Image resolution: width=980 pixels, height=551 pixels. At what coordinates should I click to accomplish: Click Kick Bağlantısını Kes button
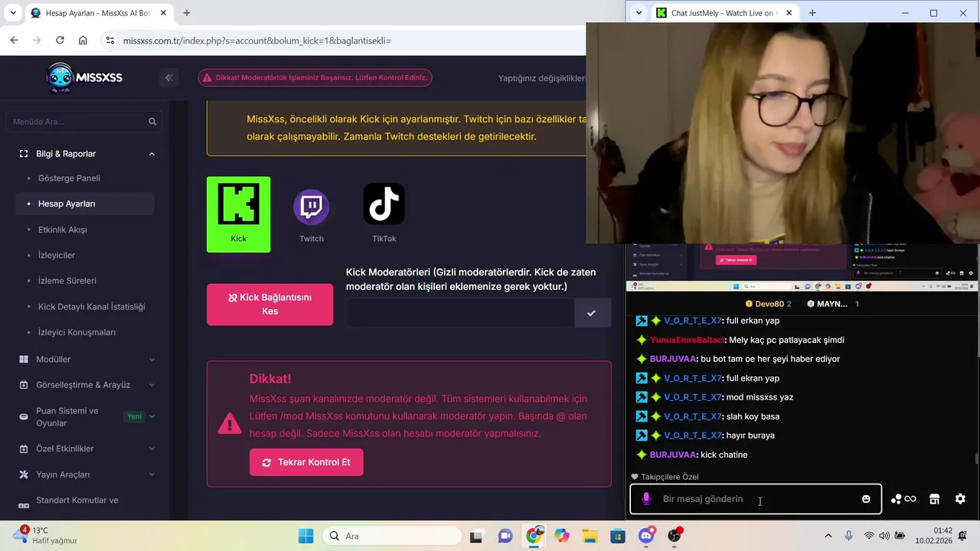(269, 305)
